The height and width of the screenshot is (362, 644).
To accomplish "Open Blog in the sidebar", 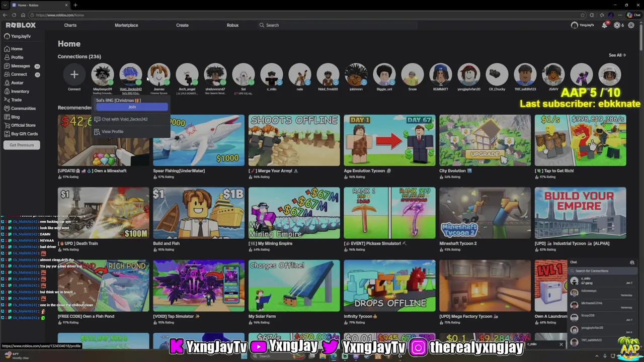I will pyautogui.click(x=12, y=117).
